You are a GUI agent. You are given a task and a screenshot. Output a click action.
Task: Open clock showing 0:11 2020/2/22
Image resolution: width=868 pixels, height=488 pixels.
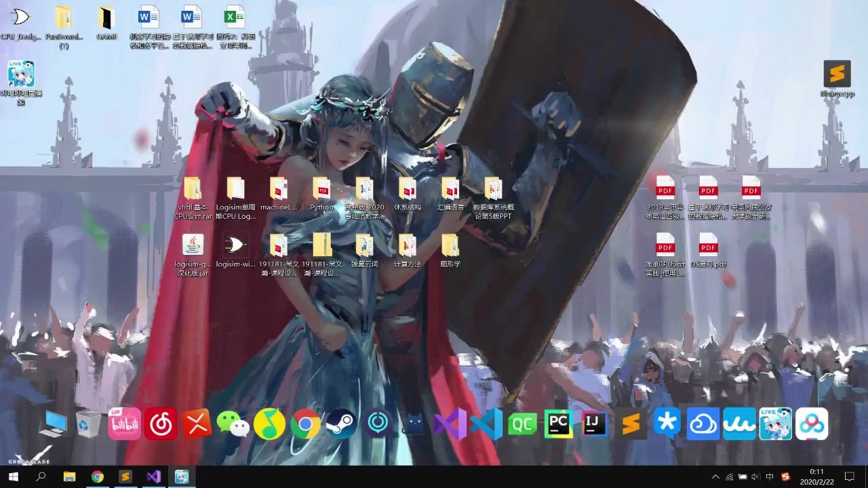click(816, 476)
